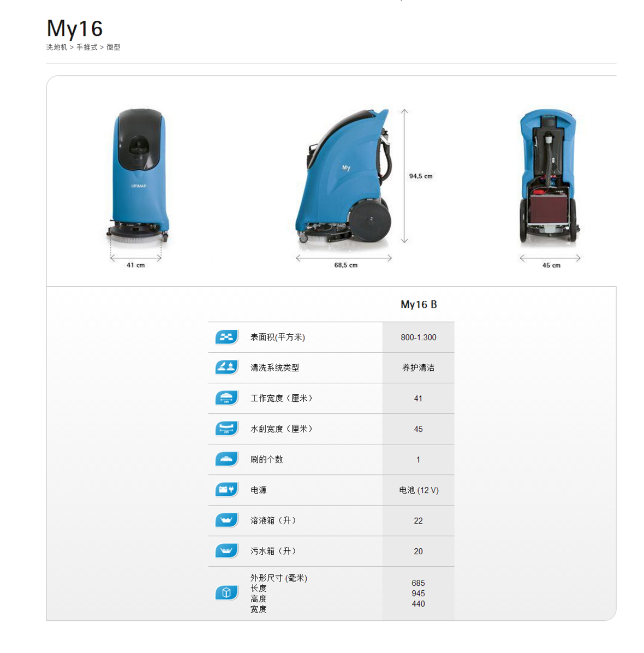
Task: Click the working width value 41
Action: [x=419, y=399]
